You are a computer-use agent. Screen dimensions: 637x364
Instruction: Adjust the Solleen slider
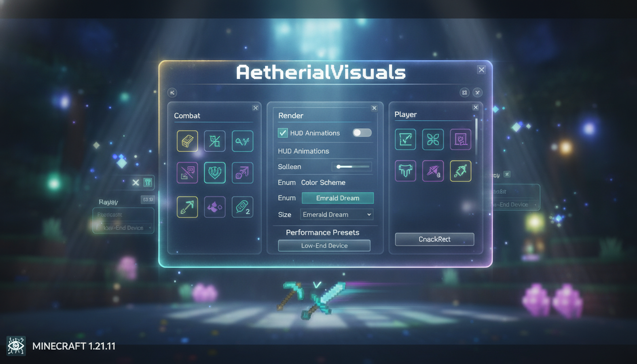[351, 167]
